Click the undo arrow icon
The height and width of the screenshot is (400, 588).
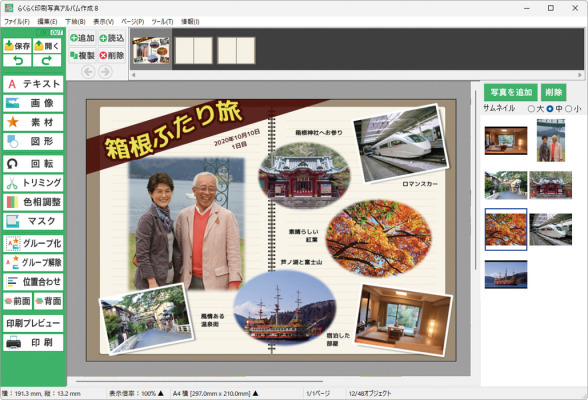pyautogui.click(x=17, y=60)
